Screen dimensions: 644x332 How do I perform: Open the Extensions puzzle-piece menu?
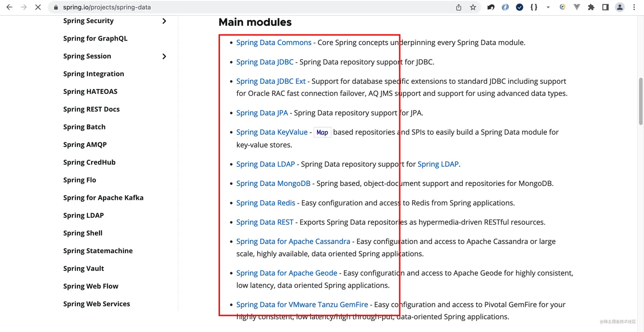pos(591,7)
